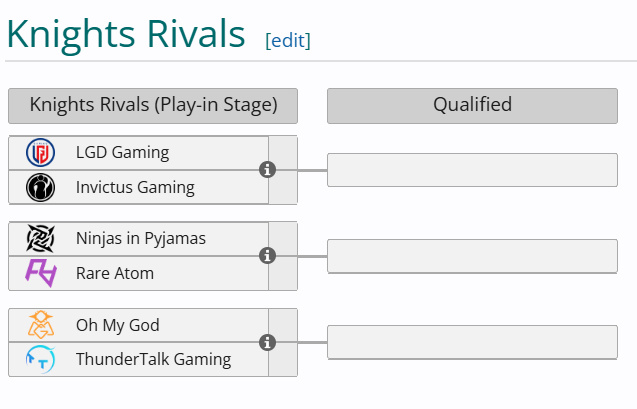Select the Rare Atom team name
The width and height of the screenshot is (637, 409).
point(115,273)
